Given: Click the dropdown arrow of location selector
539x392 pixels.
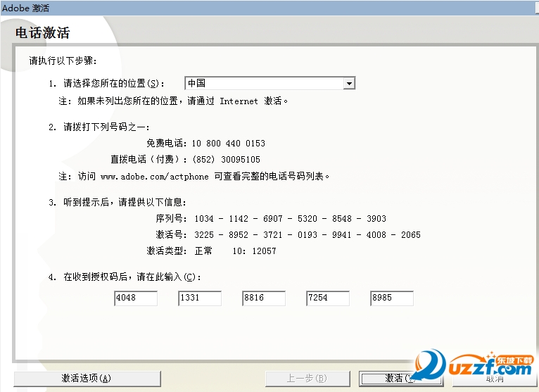Looking at the screenshot, I should [x=349, y=83].
